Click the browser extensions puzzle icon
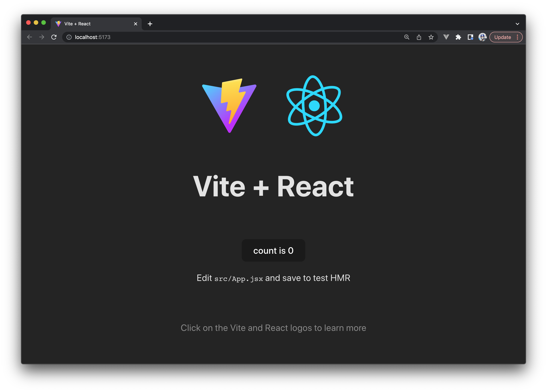Viewport: 547px width, 392px height. point(458,37)
